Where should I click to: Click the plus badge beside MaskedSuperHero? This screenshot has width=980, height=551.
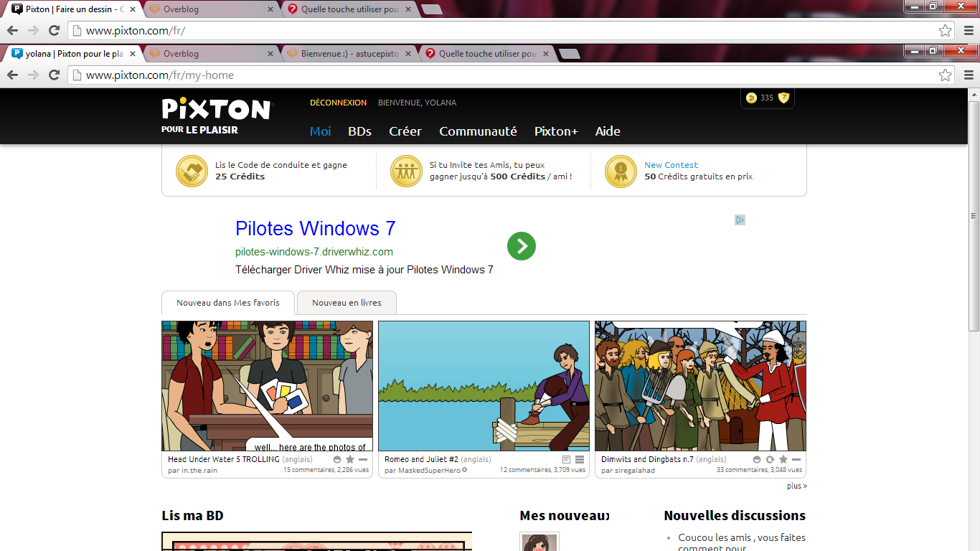[465, 470]
